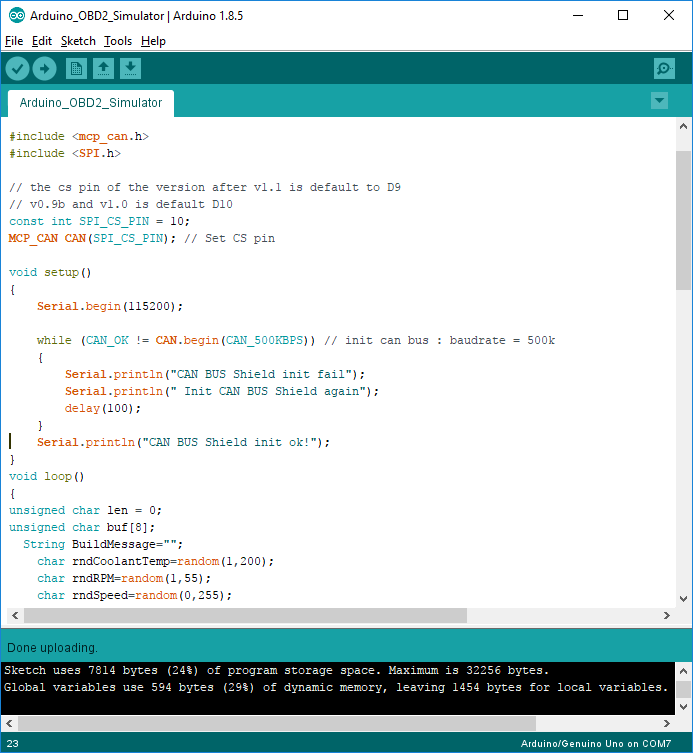Click the editor scroll up arrow

pyautogui.click(x=683, y=126)
